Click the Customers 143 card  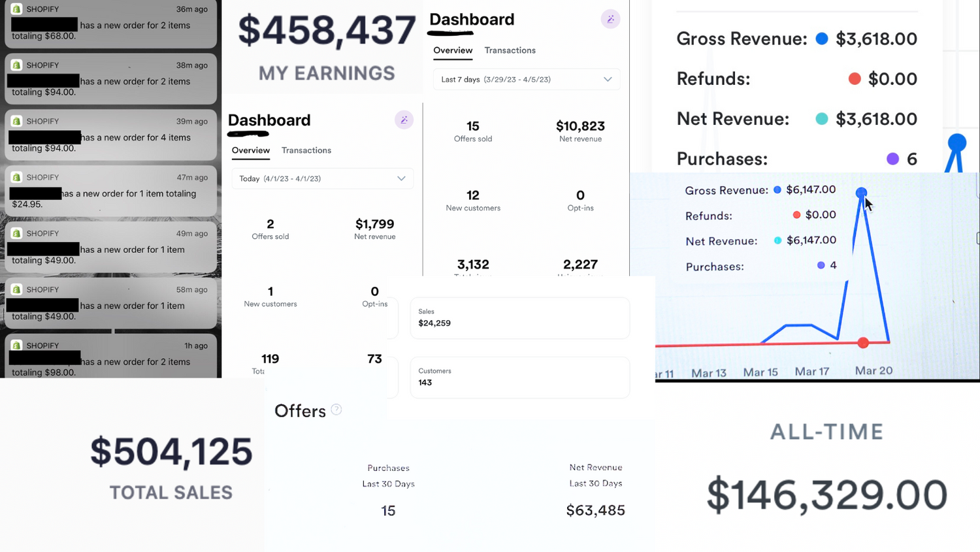(519, 377)
